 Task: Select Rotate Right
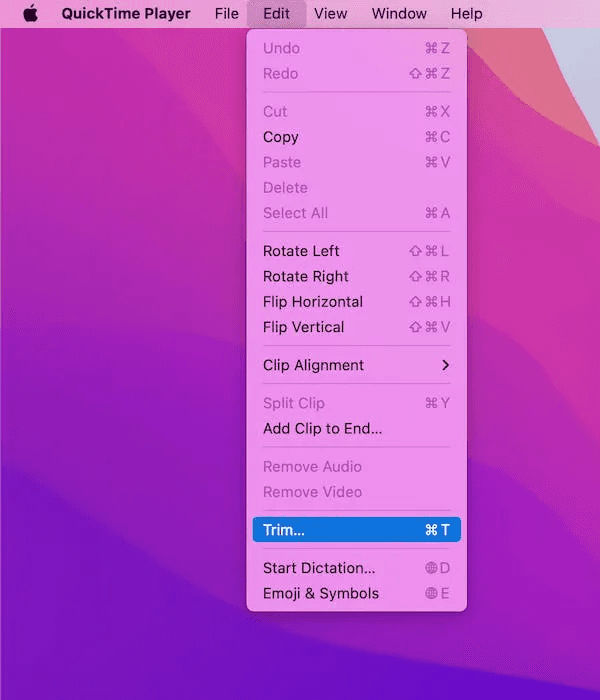coord(356,276)
